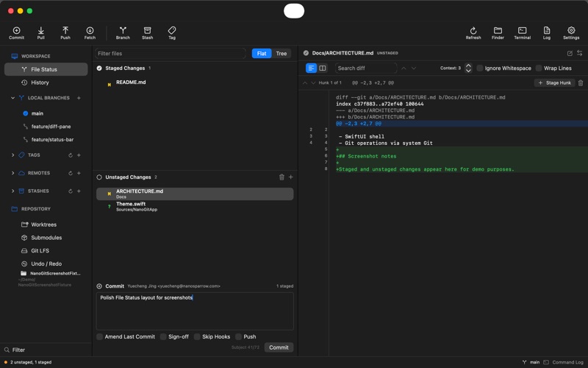588x368 pixels.
Task: Expand the Tags section
Action: pyautogui.click(x=12, y=155)
